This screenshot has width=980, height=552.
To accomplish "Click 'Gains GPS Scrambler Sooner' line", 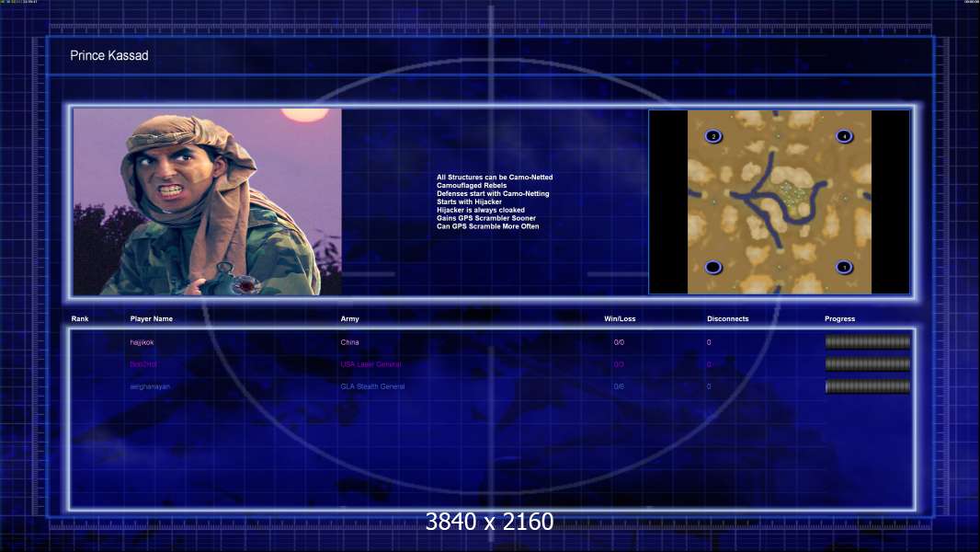I will [486, 217].
